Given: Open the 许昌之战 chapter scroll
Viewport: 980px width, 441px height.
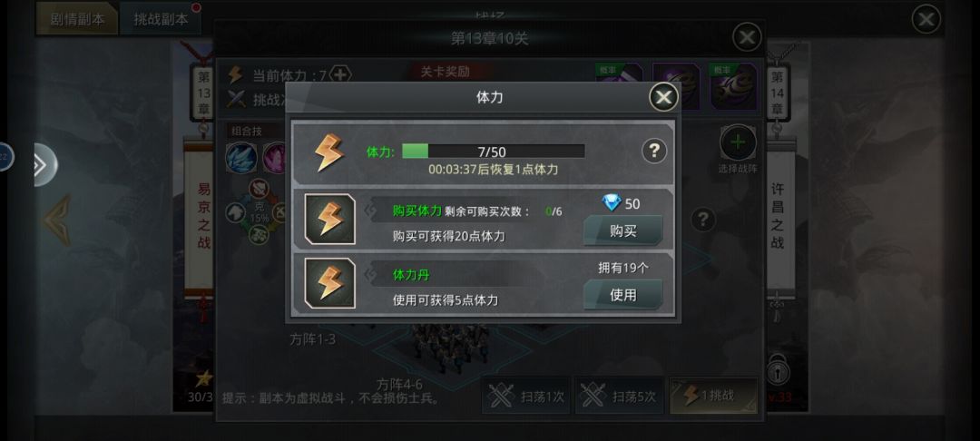Looking at the screenshot, I should pos(777,216).
